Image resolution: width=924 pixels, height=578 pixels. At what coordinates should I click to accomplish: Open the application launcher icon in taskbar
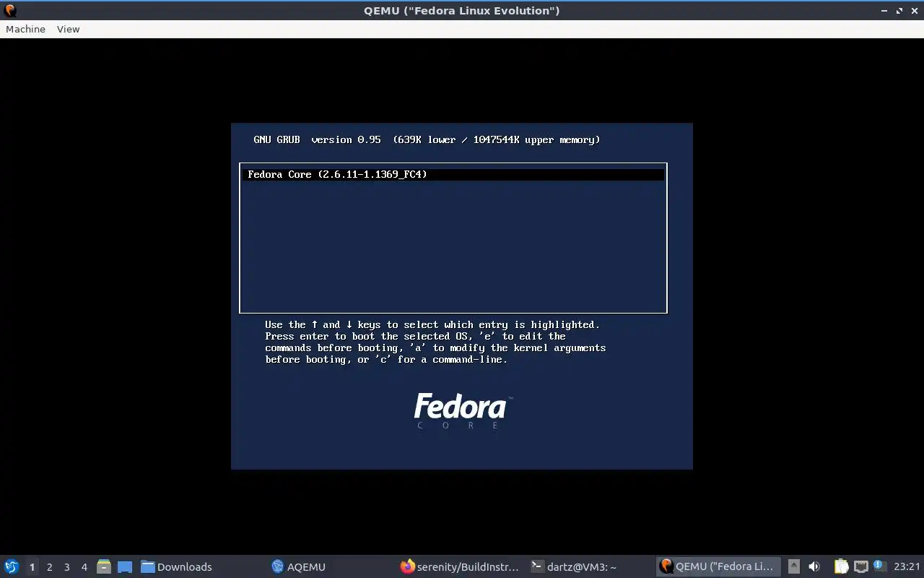[x=12, y=566]
